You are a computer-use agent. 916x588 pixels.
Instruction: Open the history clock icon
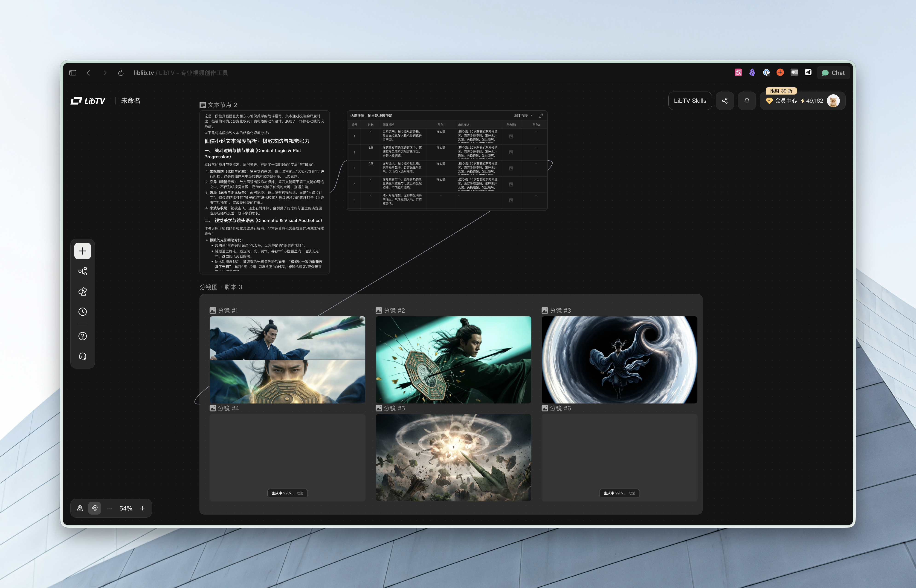pyautogui.click(x=82, y=312)
